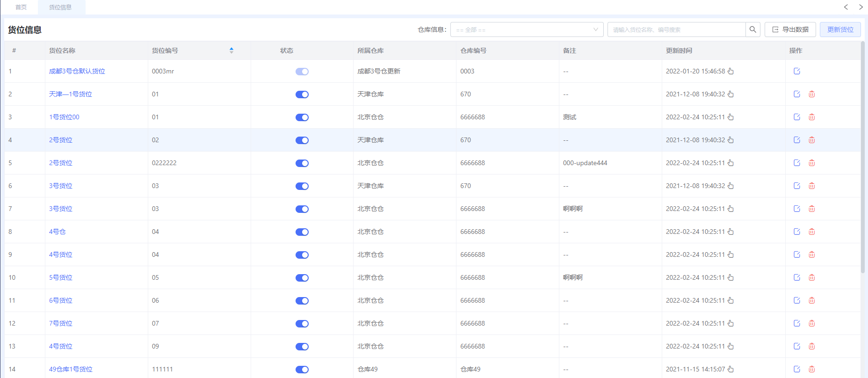Viewport: 868px width, 378px height.
Task: Toggle status switch for 天津—1号货位
Action: click(302, 94)
